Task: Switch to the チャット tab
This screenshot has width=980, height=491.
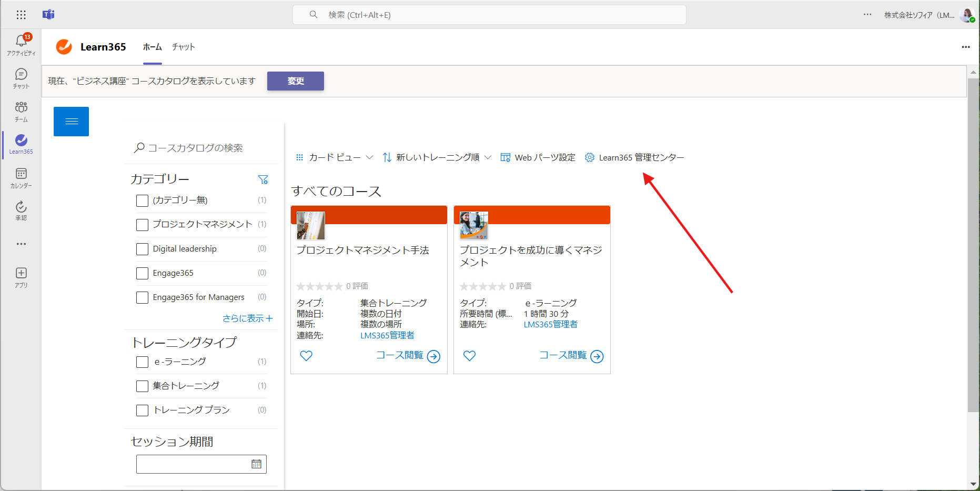Action: point(184,47)
